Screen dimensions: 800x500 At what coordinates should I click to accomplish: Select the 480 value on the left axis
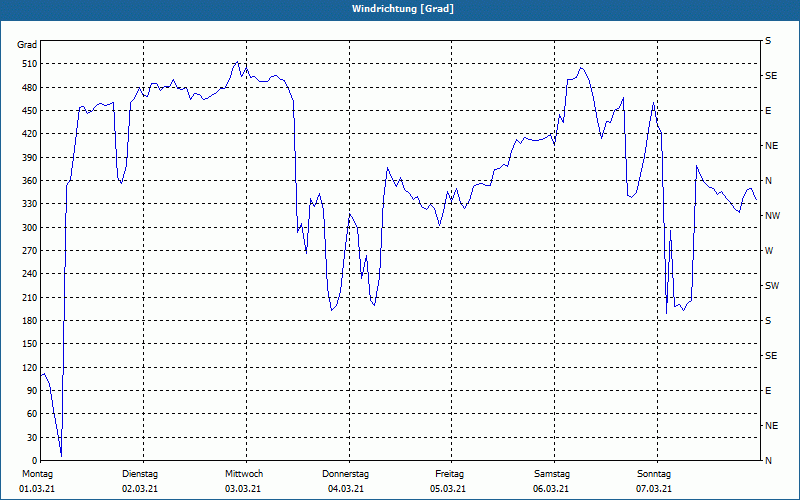coord(29,88)
